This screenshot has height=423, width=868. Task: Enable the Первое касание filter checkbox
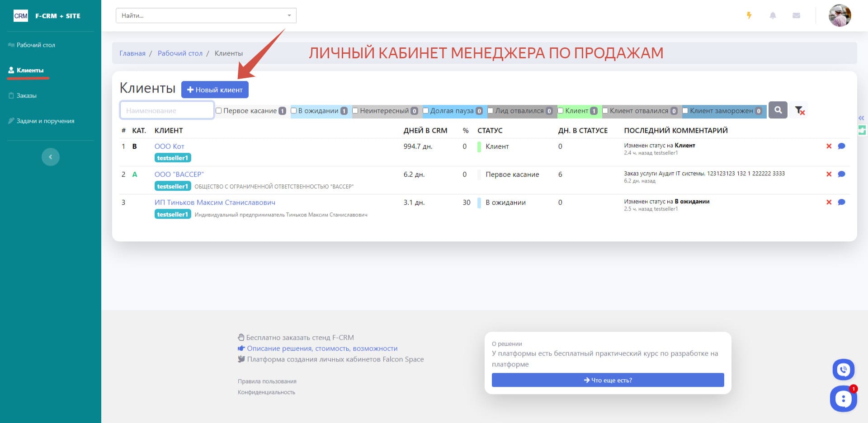click(218, 110)
